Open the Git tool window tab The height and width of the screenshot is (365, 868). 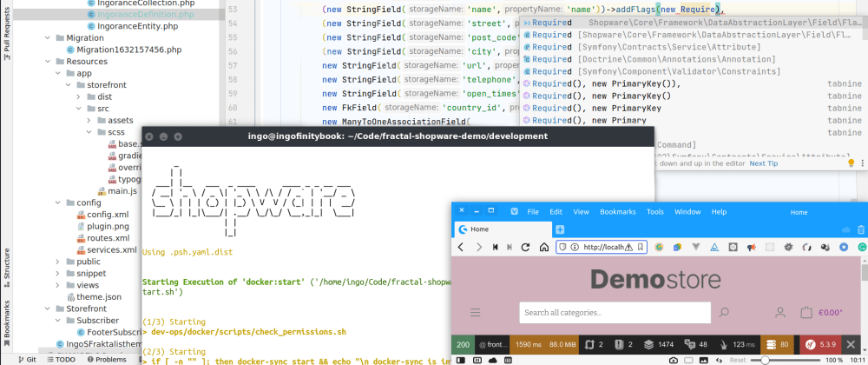[x=27, y=360]
